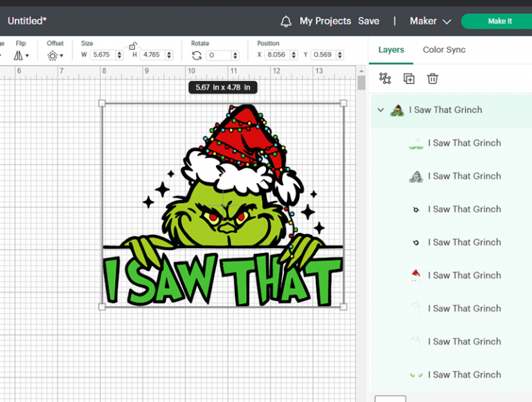532x402 pixels.
Task: Select the green hands layer thumbnail
Action: (416, 375)
